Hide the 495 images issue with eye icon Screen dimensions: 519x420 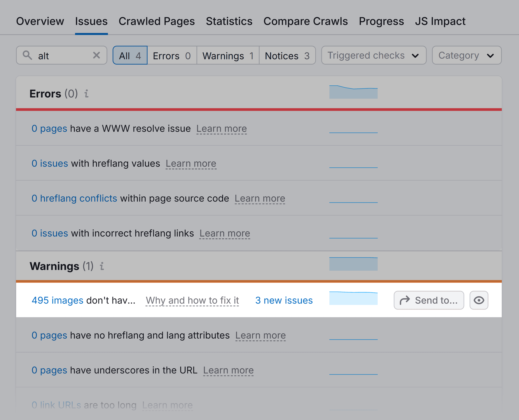(x=479, y=300)
